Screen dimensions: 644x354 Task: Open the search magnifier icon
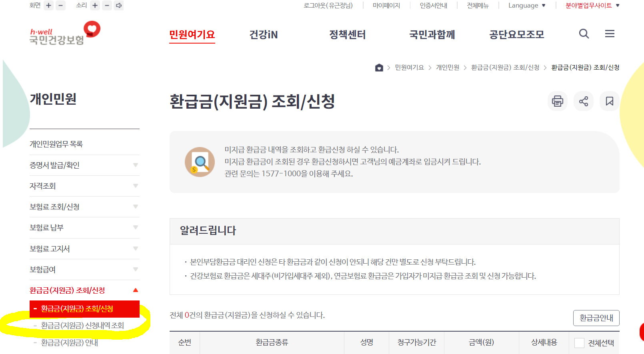tap(584, 34)
